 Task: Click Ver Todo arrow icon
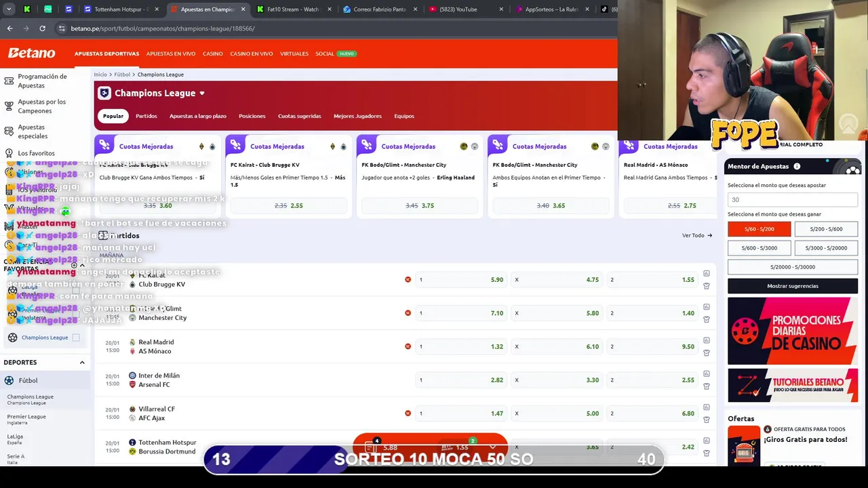(x=709, y=235)
